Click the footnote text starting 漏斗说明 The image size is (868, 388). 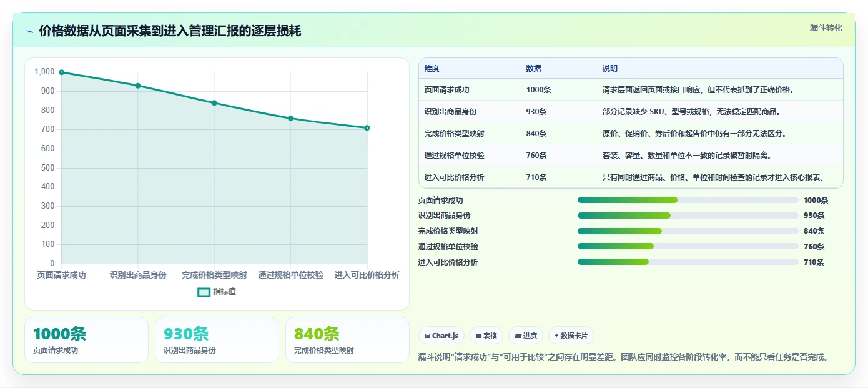624,357
